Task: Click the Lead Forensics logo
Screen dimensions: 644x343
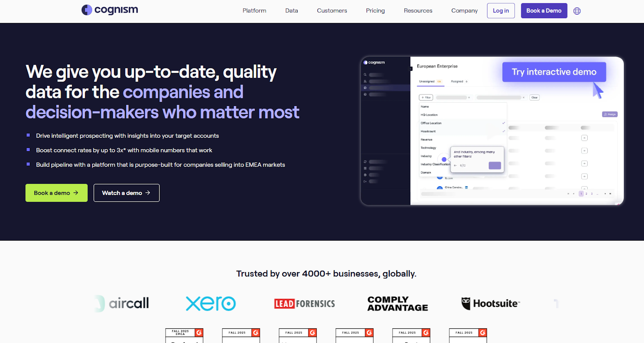Action: 304,304
